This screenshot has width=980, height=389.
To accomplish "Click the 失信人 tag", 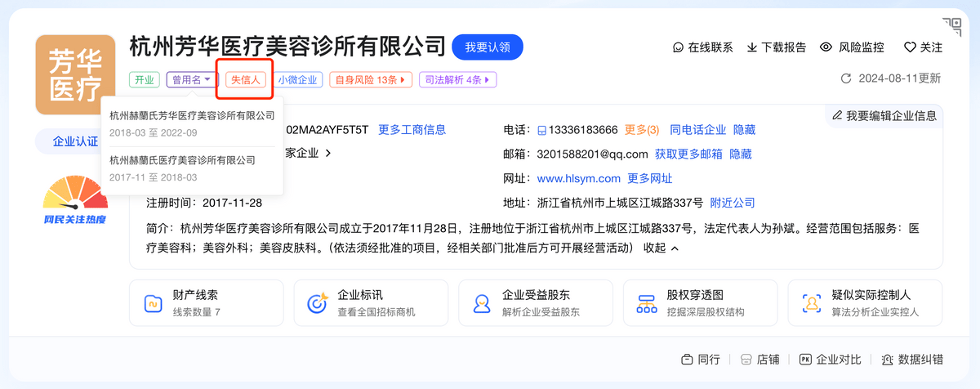I will coord(245,80).
